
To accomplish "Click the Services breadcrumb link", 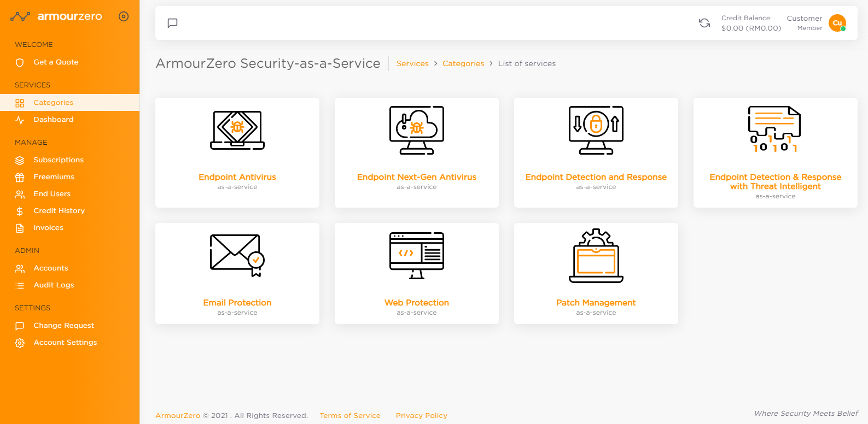I will click(x=412, y=64).
